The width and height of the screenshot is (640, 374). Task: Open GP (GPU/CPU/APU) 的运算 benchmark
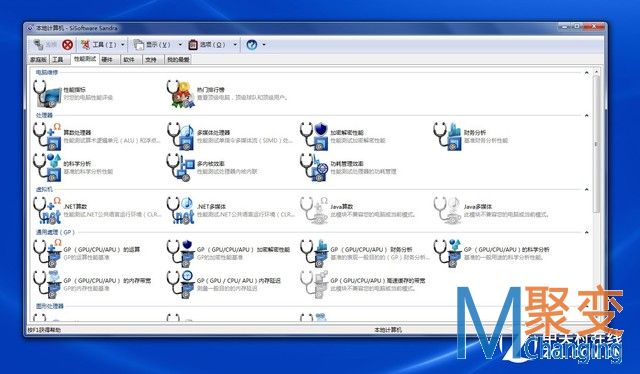tap(87, 253)
